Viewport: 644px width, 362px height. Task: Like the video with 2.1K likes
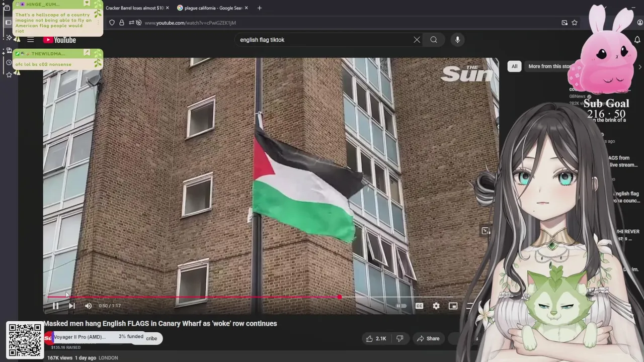click(x=376, y=338)
